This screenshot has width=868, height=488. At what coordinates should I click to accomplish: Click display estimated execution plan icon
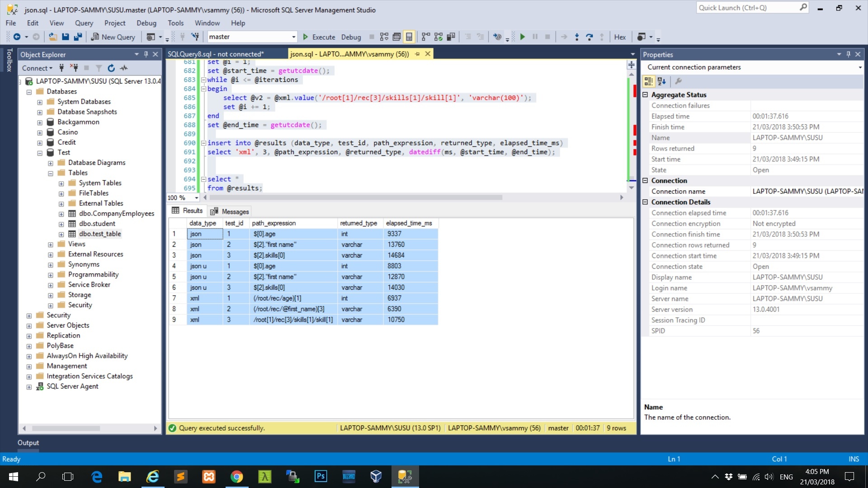click(x=384, y=37)
